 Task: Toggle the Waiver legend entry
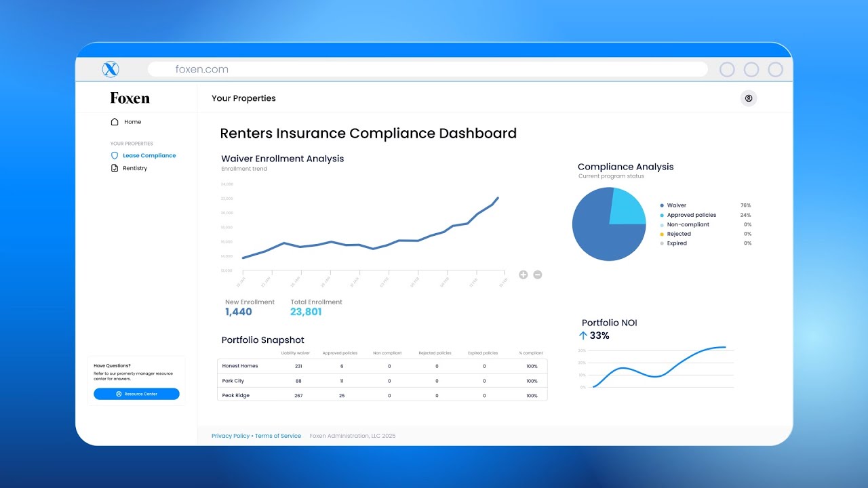click(676, 205)
